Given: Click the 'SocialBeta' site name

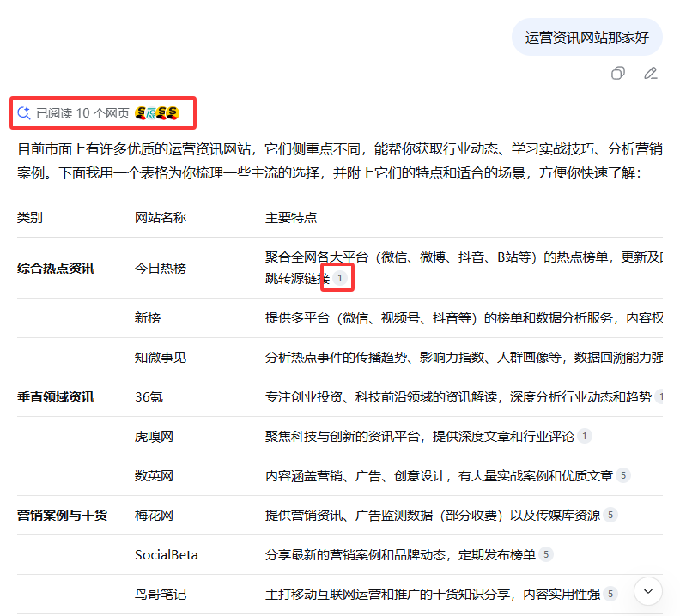Looking at the screenshot, I should coord(166,554).
